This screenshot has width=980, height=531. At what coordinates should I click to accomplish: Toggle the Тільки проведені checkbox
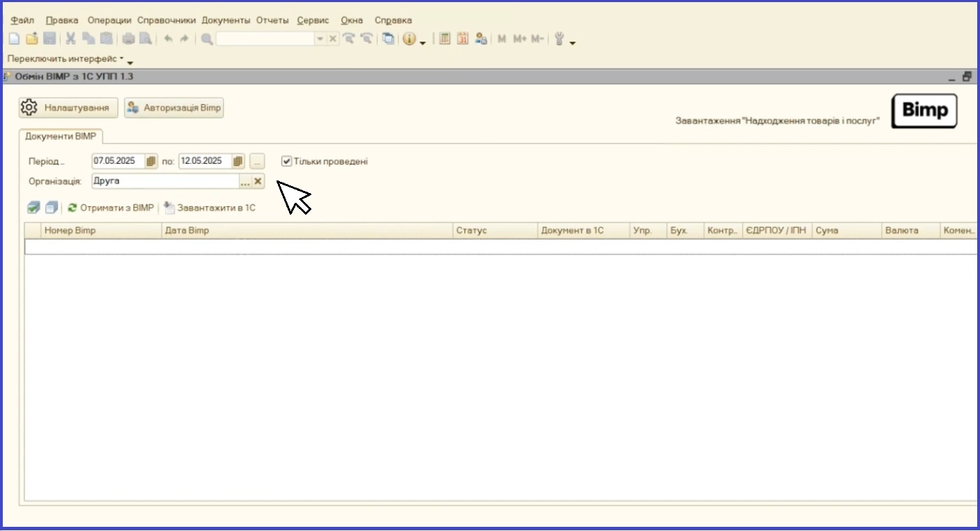(x=286, y=161)
